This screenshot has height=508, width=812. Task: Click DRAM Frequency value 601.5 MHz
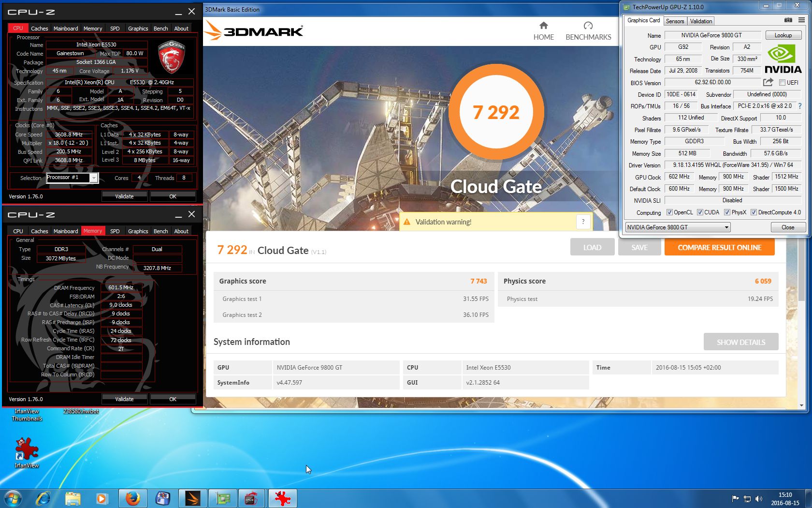point(121,288)
